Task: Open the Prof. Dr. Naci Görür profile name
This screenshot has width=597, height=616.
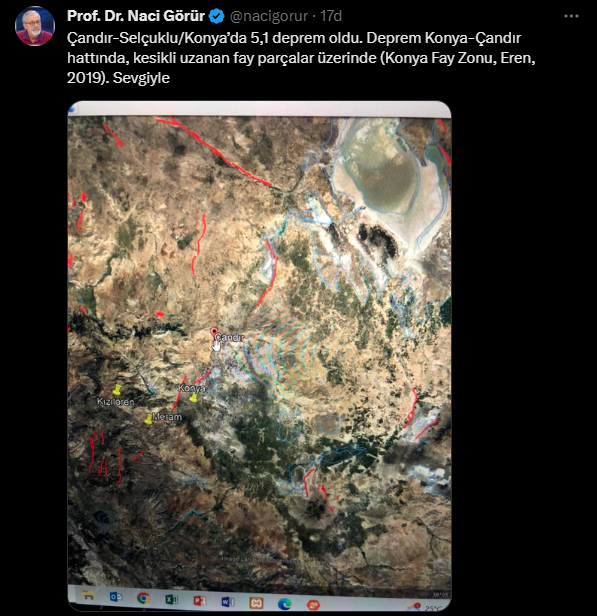Action: pos(136,16)
